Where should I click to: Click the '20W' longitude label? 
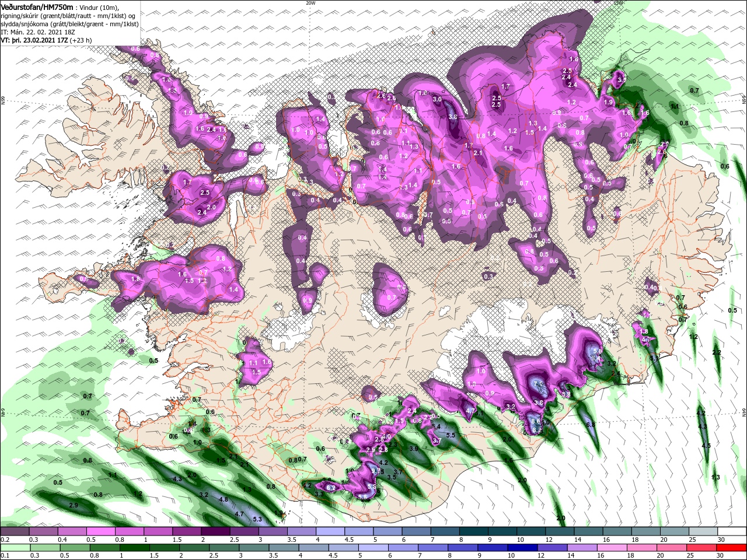[x=310, y=2]
